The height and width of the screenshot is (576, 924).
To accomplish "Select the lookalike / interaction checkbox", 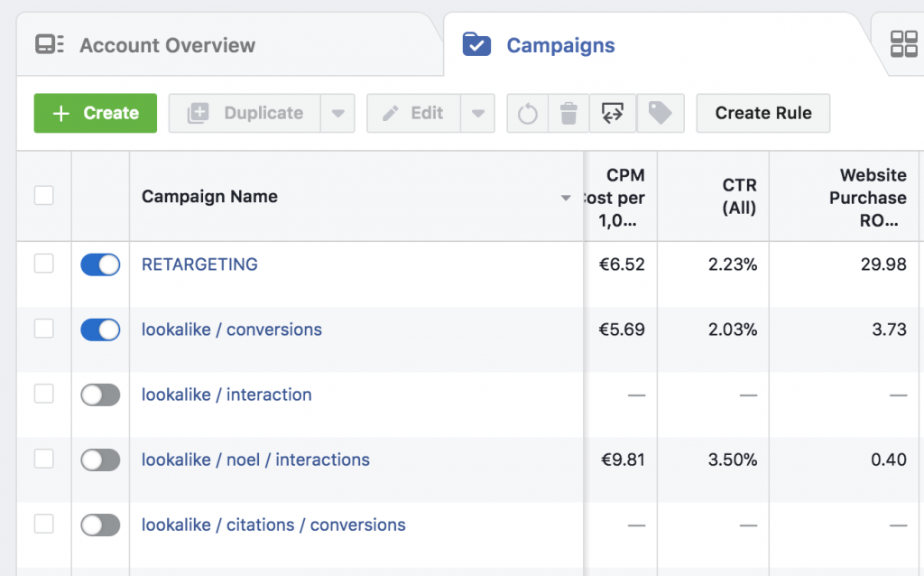I will tap(44, 394).
